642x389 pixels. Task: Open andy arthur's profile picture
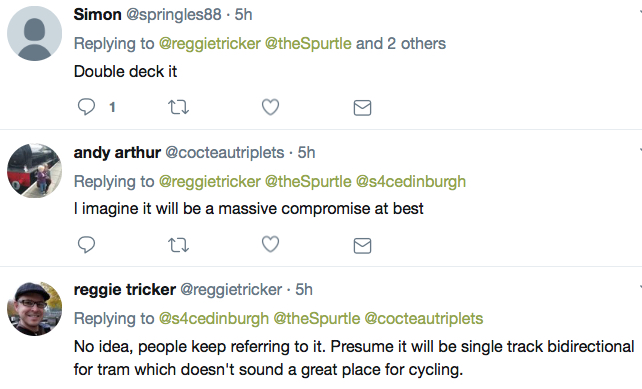tap(34, 171)
